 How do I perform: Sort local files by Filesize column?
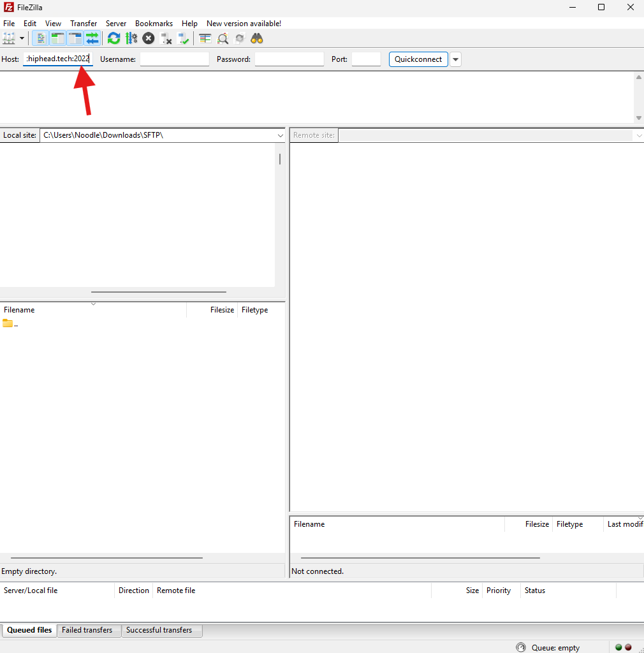click(212, 310)
